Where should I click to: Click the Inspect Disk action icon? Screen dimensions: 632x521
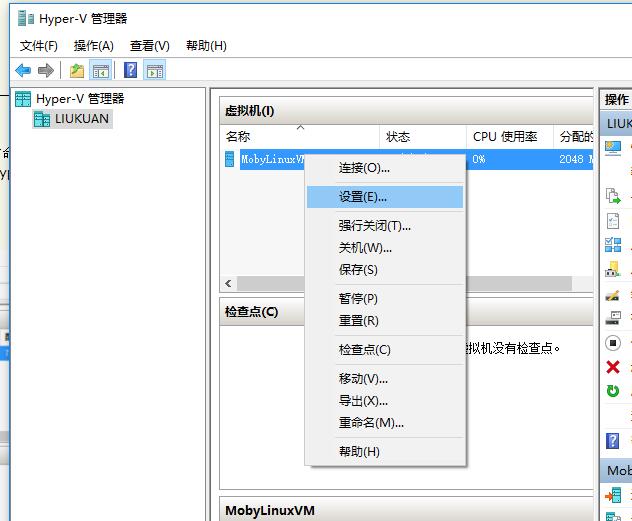click(x=613, y=318)
